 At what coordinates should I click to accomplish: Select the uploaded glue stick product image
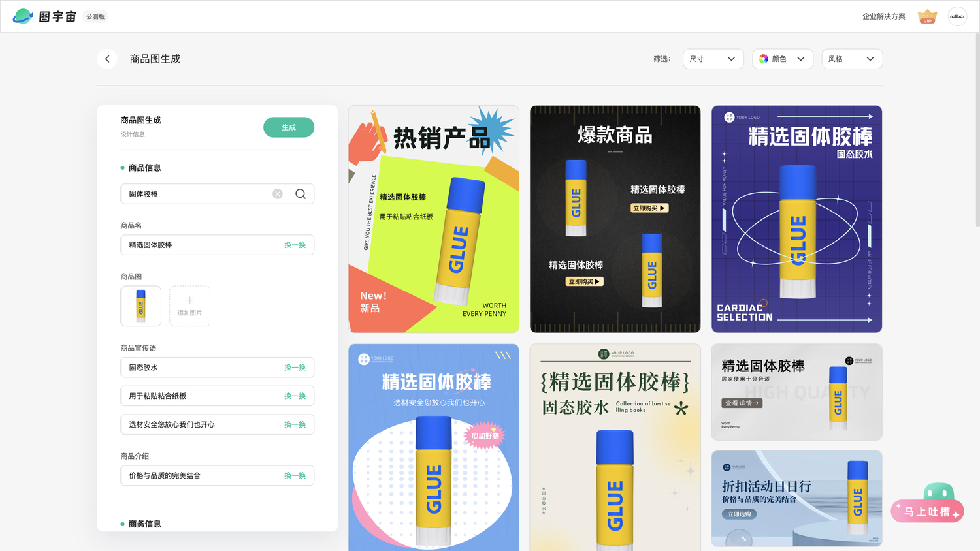[x=140, y=306]
